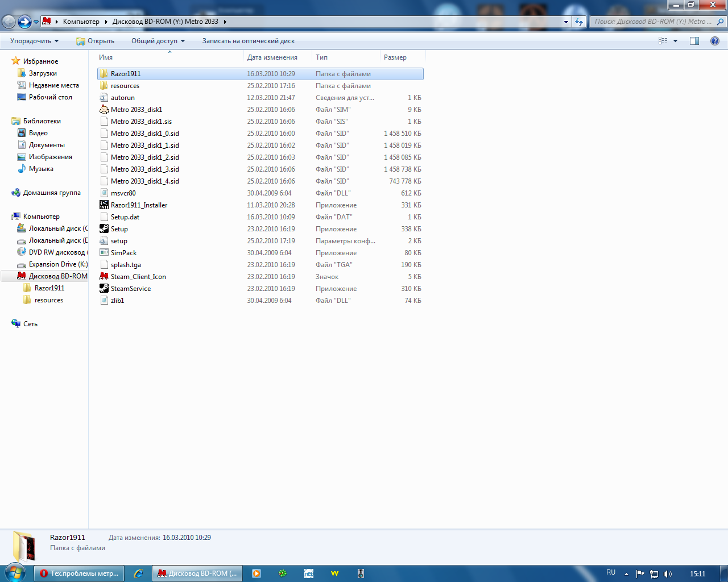
Task: Select the Metro 2033_disk1.sis file
Action: click(x=141, y=122)
